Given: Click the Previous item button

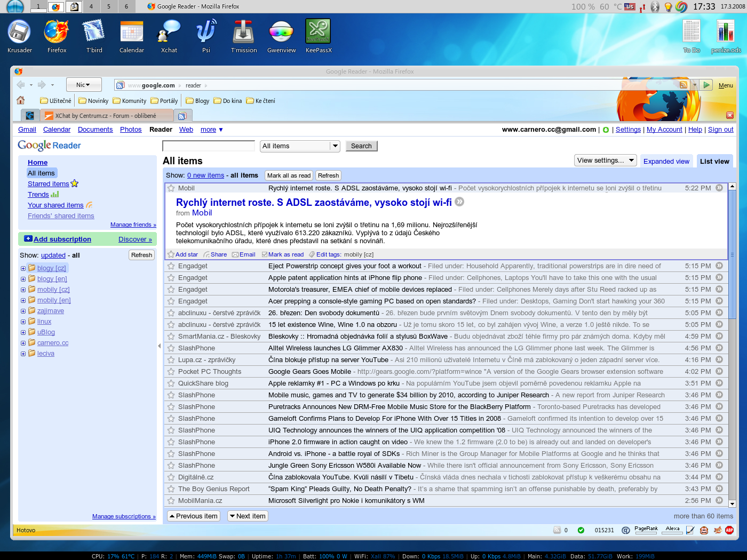Looking at the screenshot, I should point(194,516).
